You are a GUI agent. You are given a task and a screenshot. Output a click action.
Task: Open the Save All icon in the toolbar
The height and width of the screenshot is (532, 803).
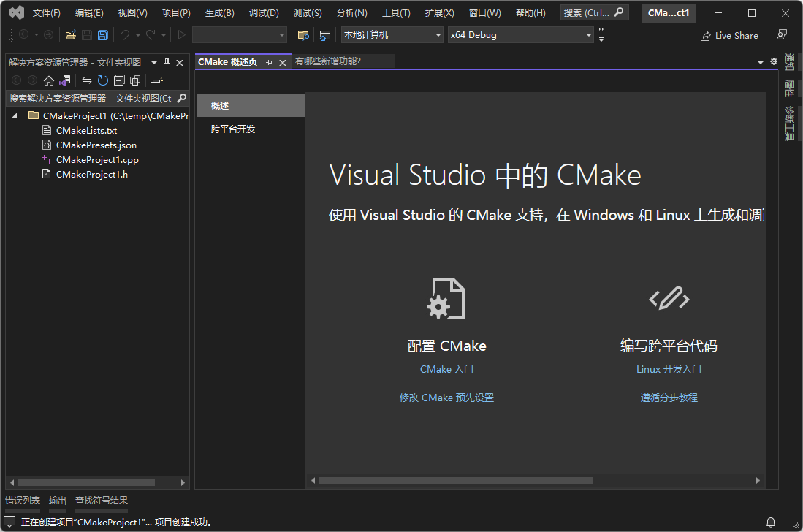[102, 34]
